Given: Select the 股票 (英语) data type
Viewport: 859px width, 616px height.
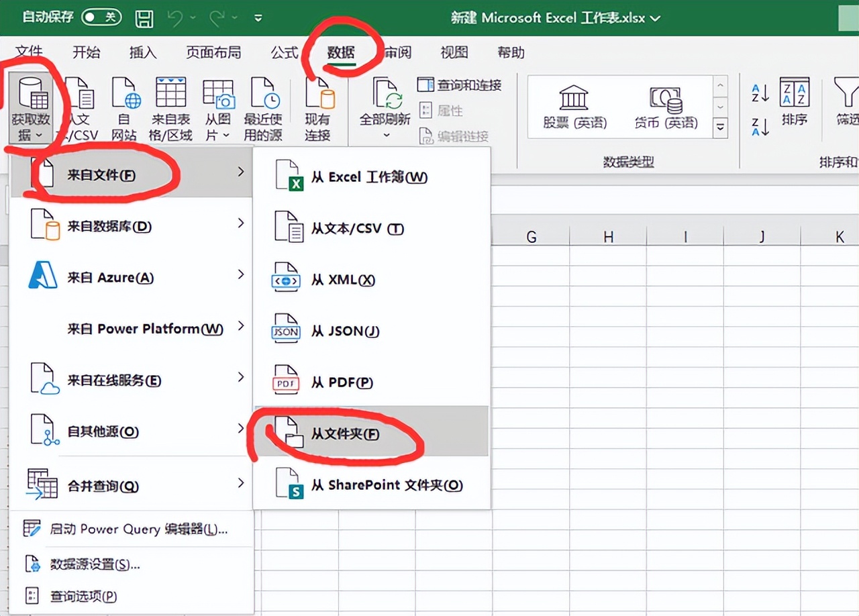Looking at the screenshot, I should [x=574, y=107].
